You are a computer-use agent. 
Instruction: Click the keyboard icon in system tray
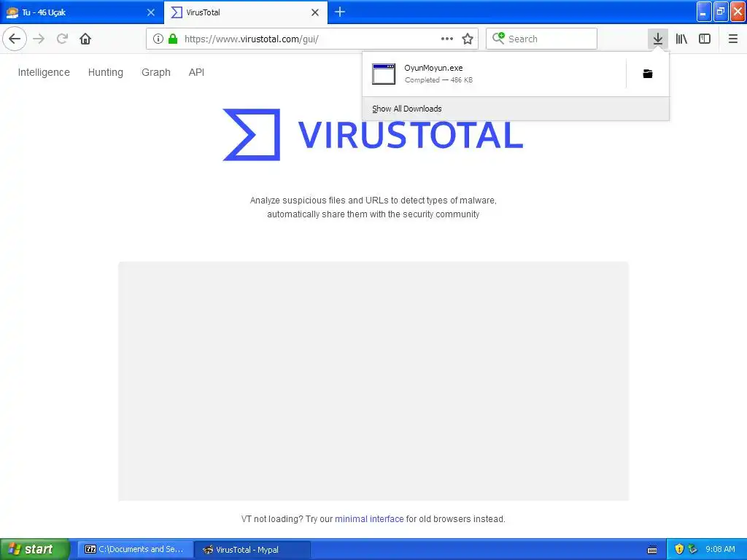[652, 550]
